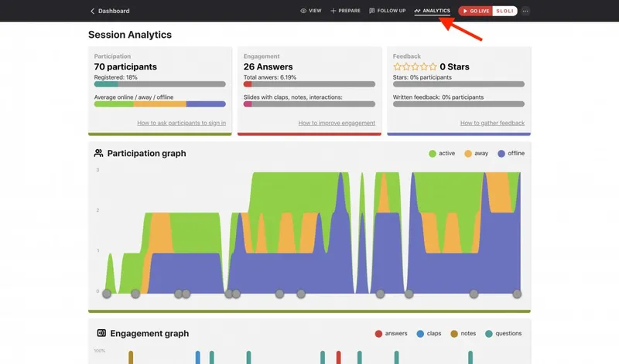Open 'How to gather feedback' link
Viewport: 619px width, 364px height.
[492, 123]
